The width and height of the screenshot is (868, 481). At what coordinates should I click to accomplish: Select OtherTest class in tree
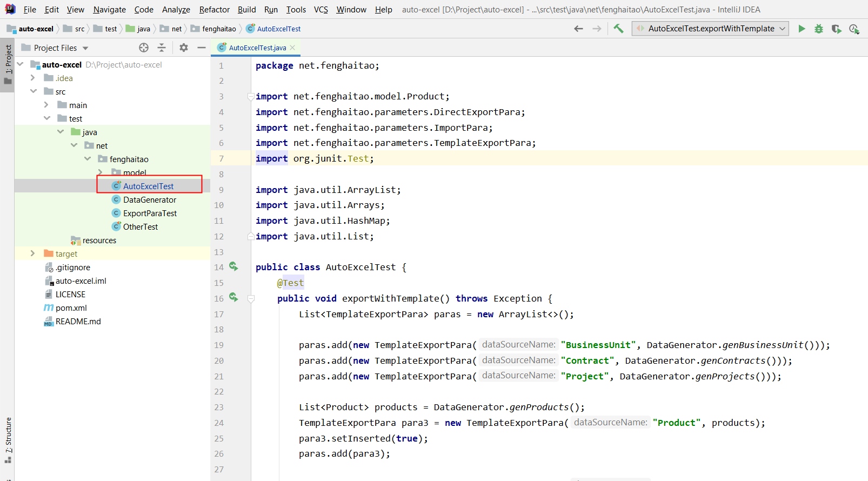click(x=135, y=226)
